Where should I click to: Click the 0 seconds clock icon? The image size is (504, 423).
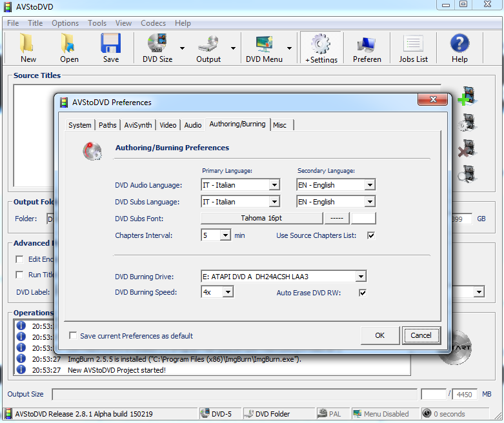point(427,413)
